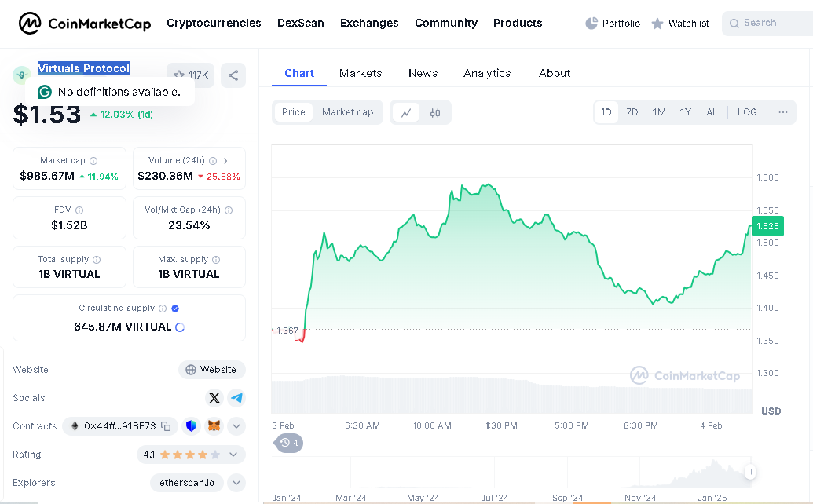Open chart more options (three dots)
Screen dimensions: 813x504
[x=783, y=112]
